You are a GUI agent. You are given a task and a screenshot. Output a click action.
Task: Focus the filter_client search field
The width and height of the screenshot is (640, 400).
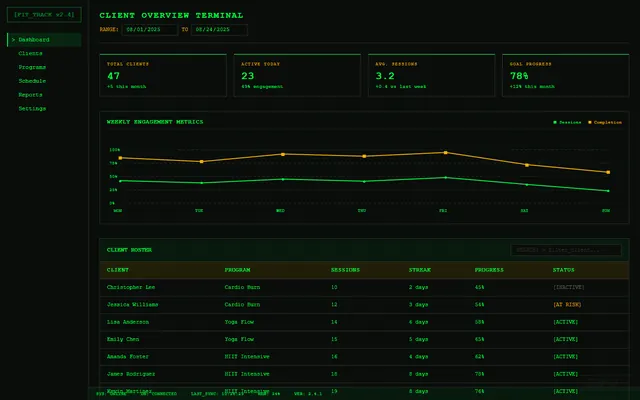tap(566, 250)
